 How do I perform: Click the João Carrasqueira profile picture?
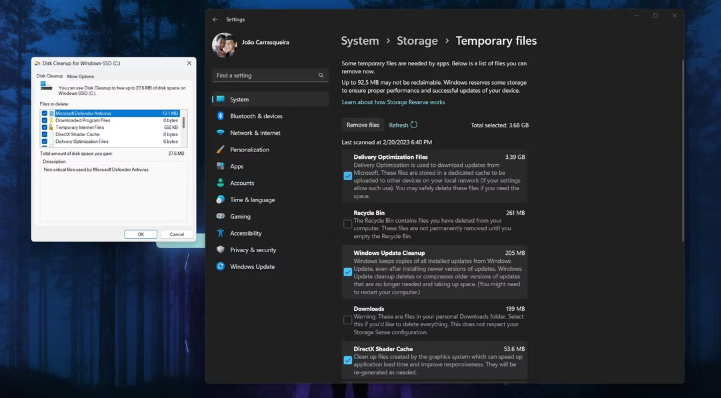click(x=224, y=45)
